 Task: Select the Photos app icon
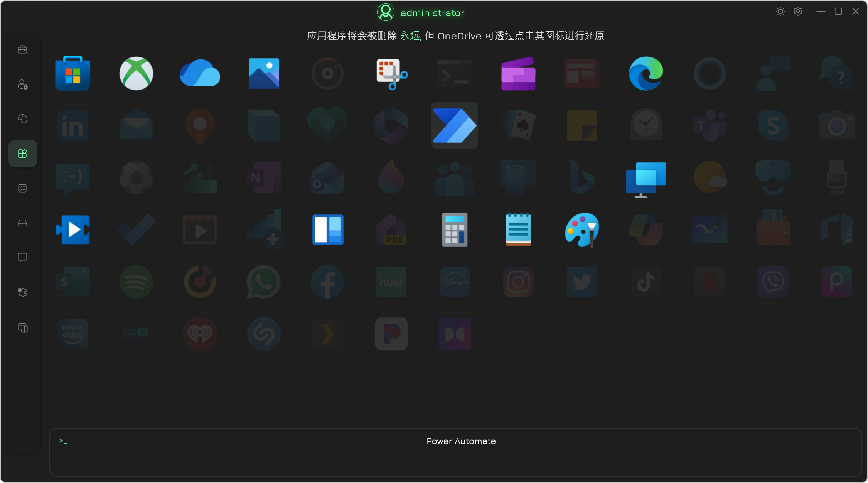264,73
